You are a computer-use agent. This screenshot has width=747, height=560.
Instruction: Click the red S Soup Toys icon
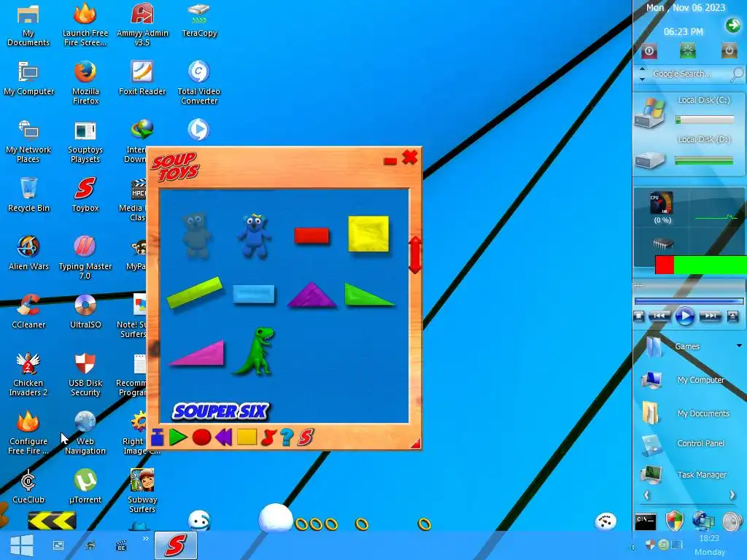point(306,437)
